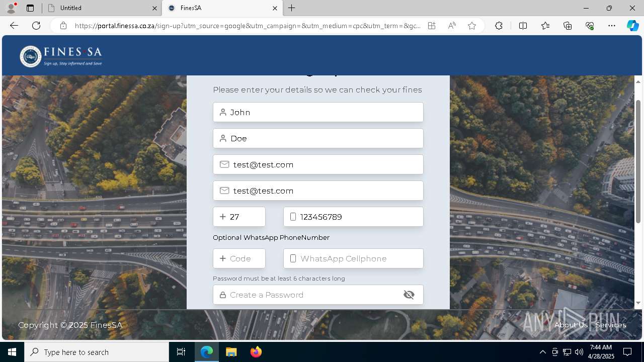This screenshot has width=644, height=362.
Task: Click the browser address bar URL
Action: (248, 26)
